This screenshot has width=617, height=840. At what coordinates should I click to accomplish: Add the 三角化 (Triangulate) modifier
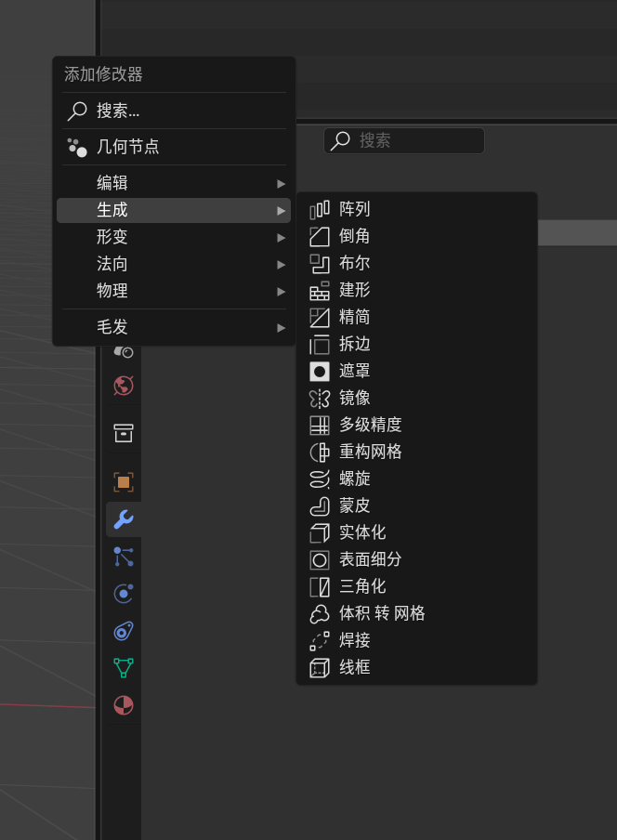pyautogui.click(x=416, y=586)
